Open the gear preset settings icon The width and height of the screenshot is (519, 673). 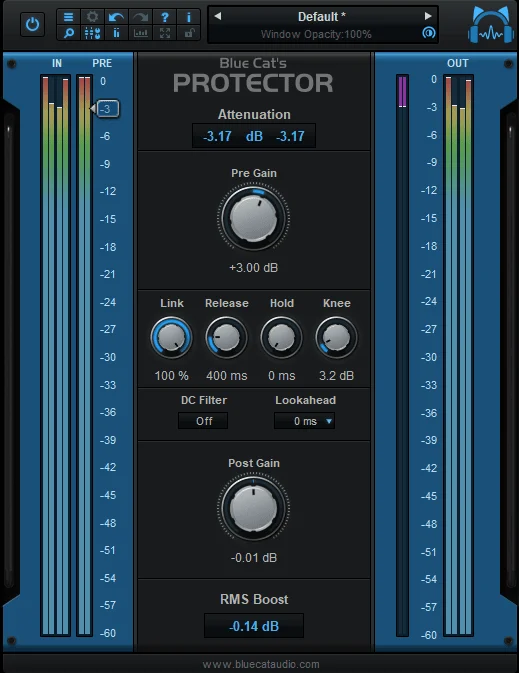92,17
